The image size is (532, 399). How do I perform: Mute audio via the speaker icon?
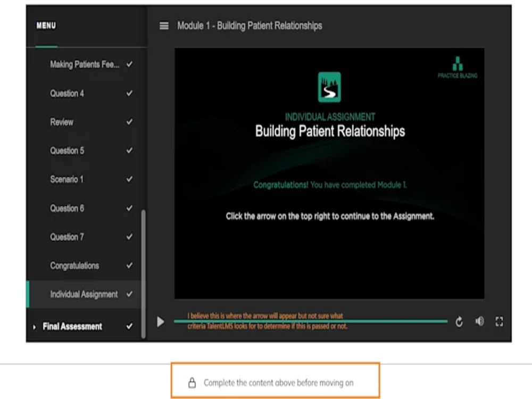[x=480, y=321]
